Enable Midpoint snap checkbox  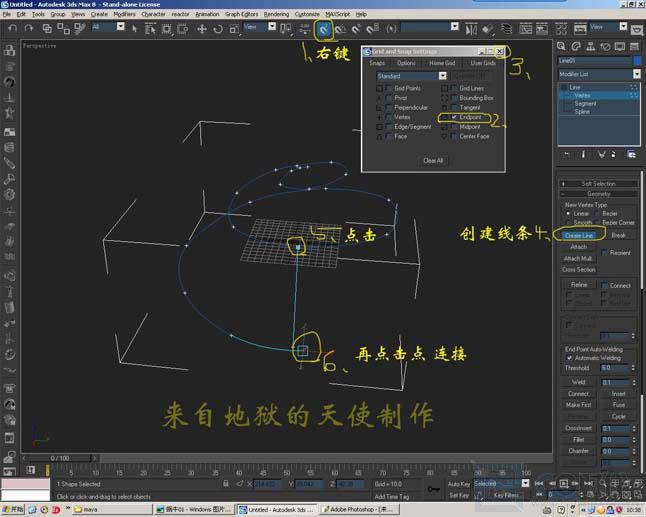(454, 127)
